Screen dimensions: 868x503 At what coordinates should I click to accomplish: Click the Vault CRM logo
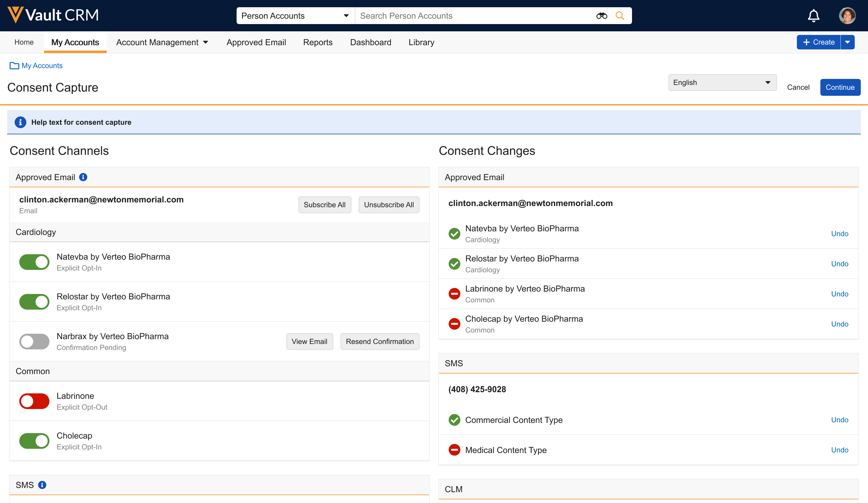coord(53,15)
